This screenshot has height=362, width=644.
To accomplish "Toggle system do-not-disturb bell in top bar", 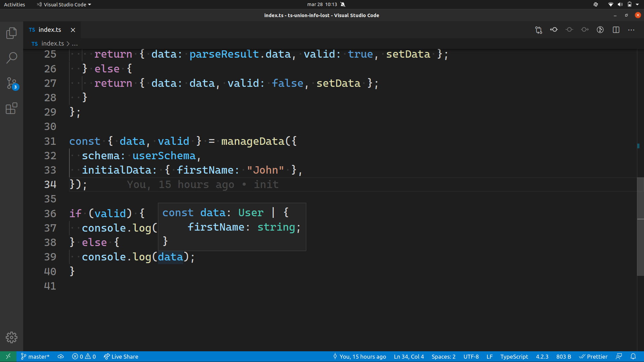I will (342, 4).
